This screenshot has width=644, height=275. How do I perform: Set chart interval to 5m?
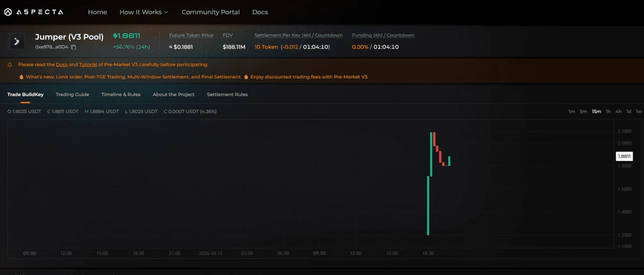(583, 112)
